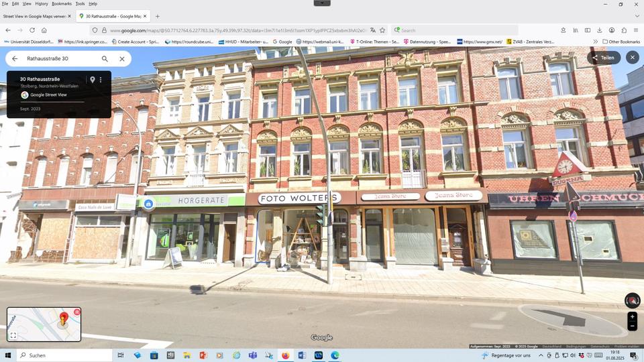Reload the current page
Screen dimensions: 644x362
click(32, 30)
